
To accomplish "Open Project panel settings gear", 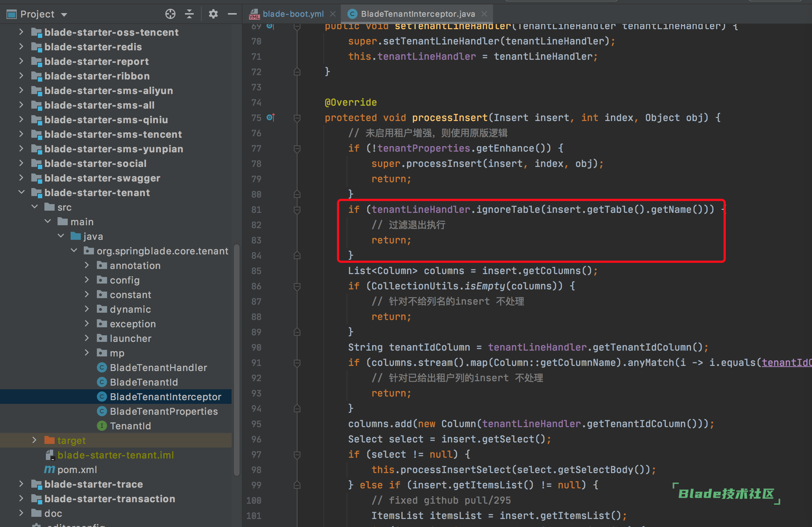I will pyautogui.click(x=213, y=14).
